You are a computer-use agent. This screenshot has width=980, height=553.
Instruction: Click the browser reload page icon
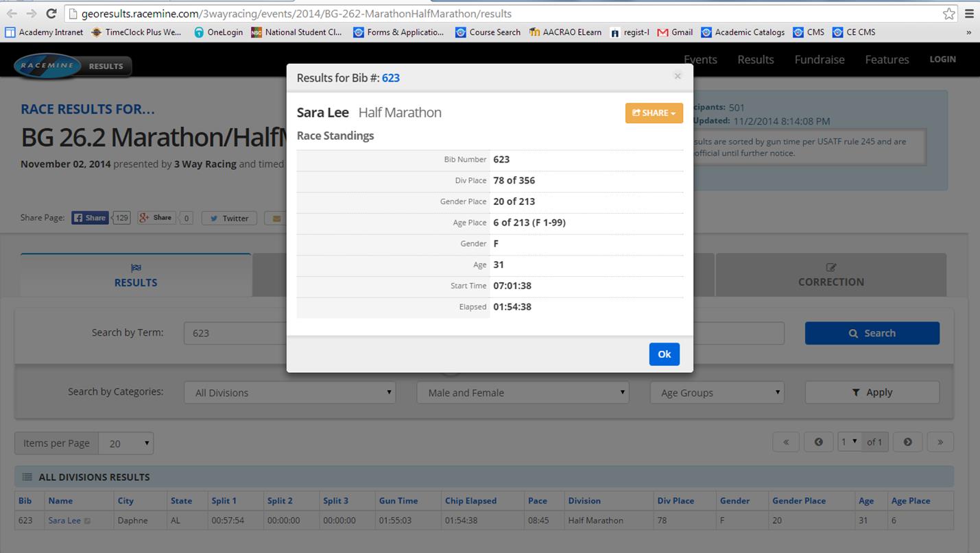tap(51, 14)
